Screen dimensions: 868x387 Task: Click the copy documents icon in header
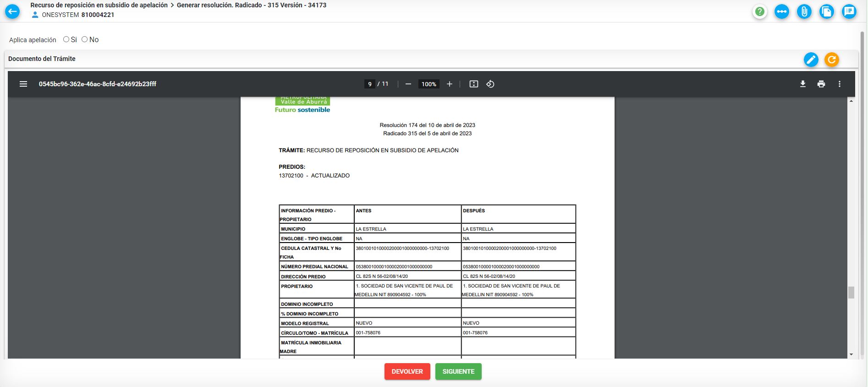pos(827,11)
